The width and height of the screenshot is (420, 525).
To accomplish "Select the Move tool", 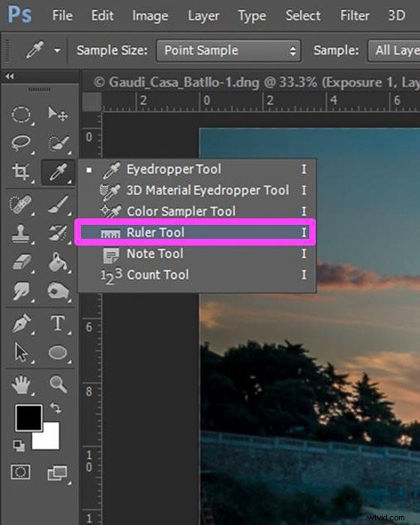I will pyautogui.click(x=58, y=114).
